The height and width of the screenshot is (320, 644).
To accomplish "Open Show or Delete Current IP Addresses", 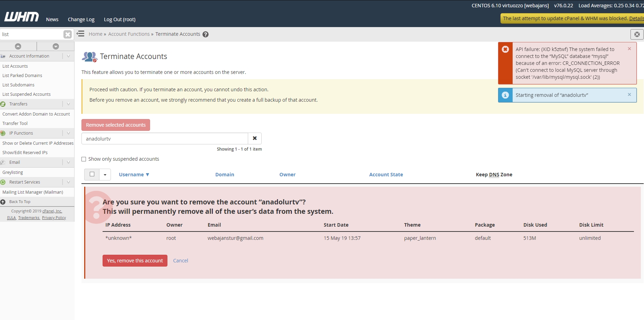I will pyautogui.click(x=38, y=143).
